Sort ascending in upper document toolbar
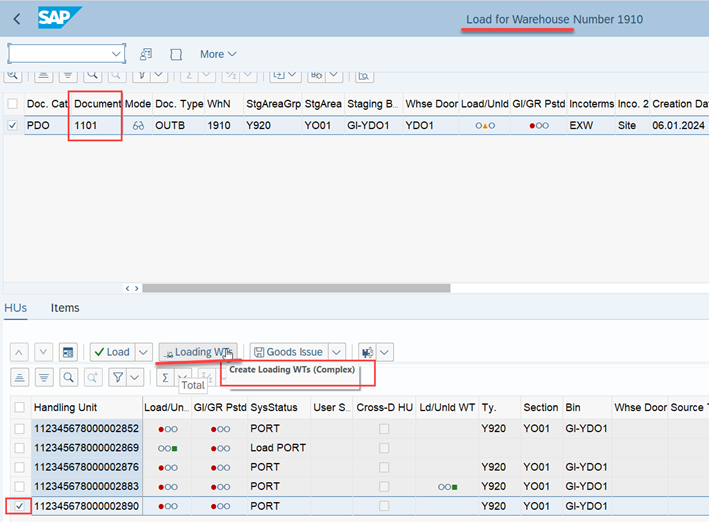Viewport: 709px width, 522px height. coord(43,75)
